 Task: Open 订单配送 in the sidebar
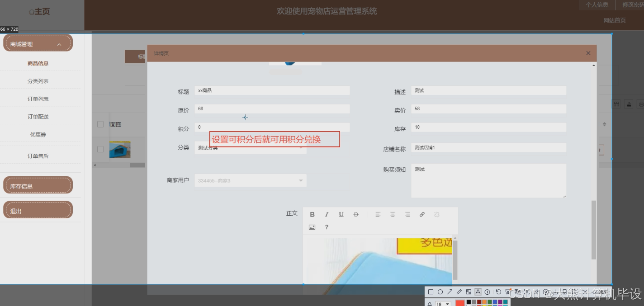tap(38, 117)
